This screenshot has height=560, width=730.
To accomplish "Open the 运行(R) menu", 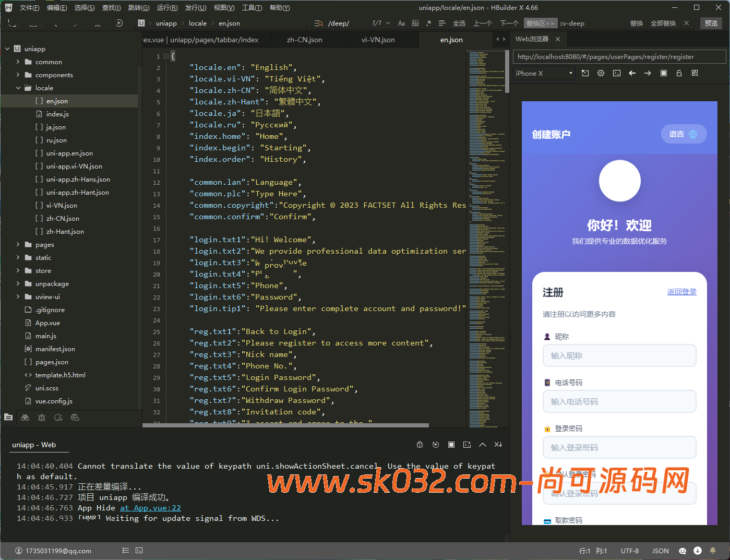I will [167, 8].
